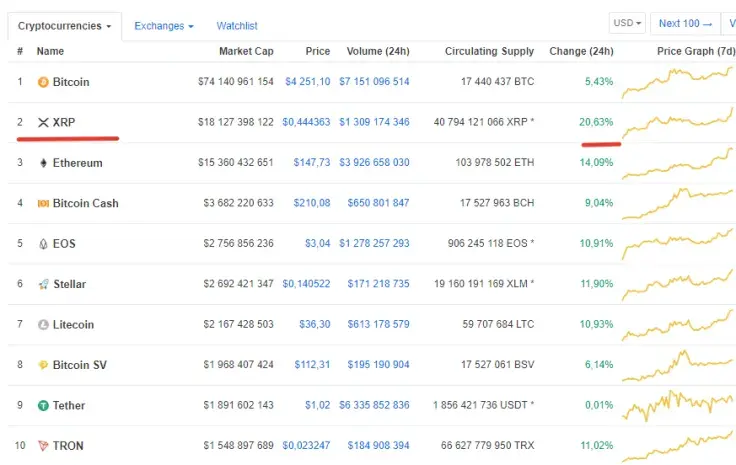This screenshot has width=736, height=465.
Task: Click Bitcoin market cap $74 140 961 154
Action: 236,82
